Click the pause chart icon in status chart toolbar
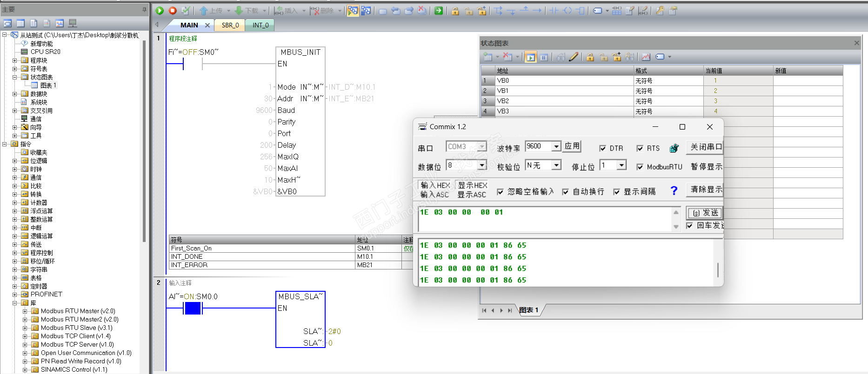Viewport: 868px width, 374px height. click(x=544, y=57)
